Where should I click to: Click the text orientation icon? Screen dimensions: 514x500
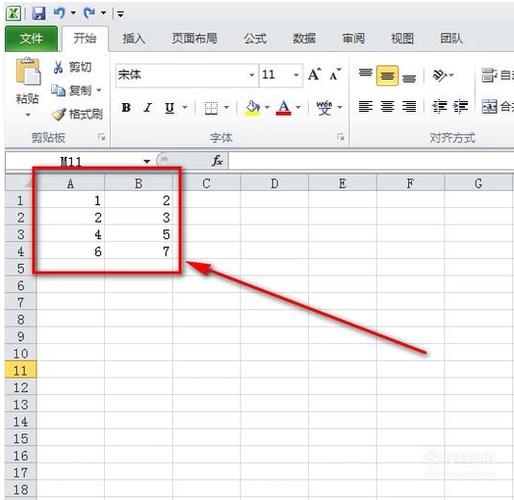click(439, 75)
